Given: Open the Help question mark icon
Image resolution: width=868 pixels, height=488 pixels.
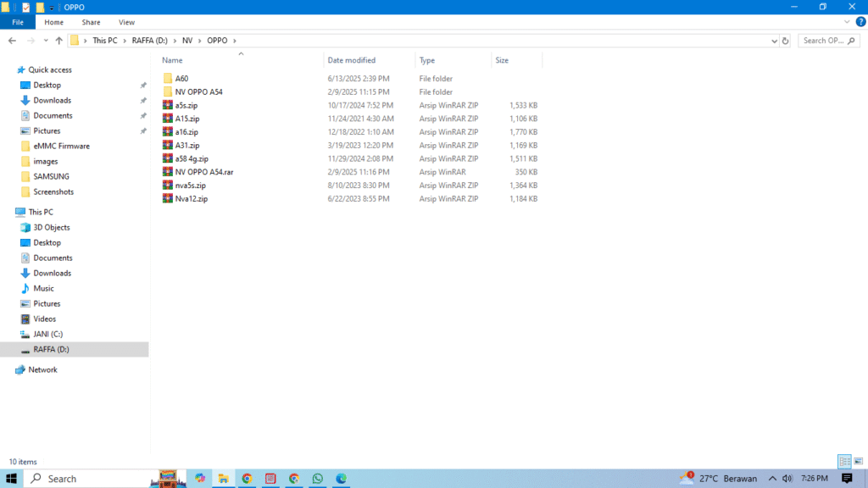Looking at the screenshot, I should [x=860, y=22].
